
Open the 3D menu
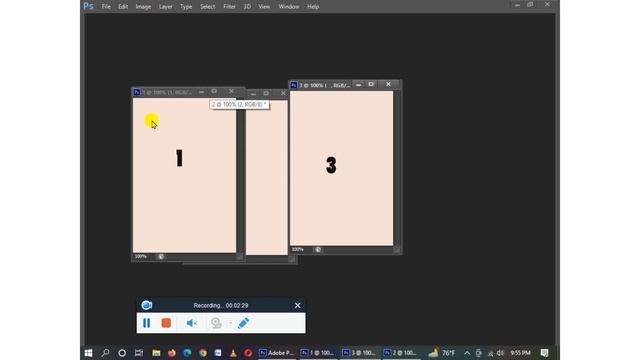click(x=247, y=7)
